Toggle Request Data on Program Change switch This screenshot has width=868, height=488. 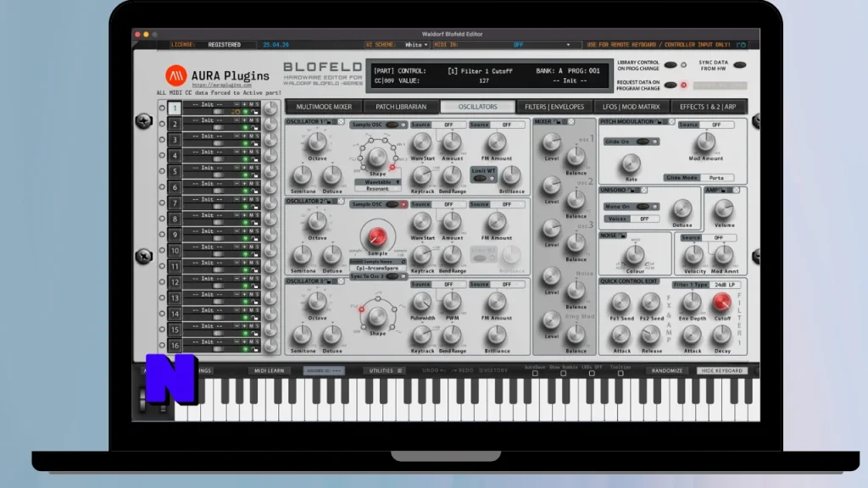670,86
